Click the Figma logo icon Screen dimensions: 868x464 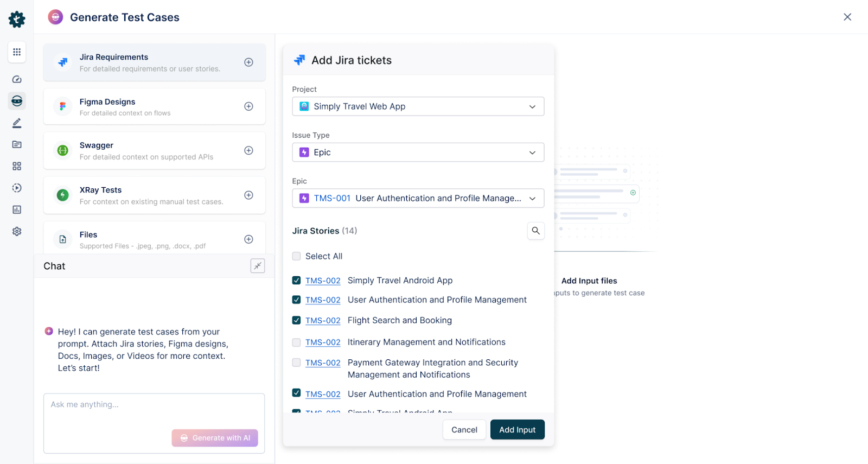pos(63,106)
